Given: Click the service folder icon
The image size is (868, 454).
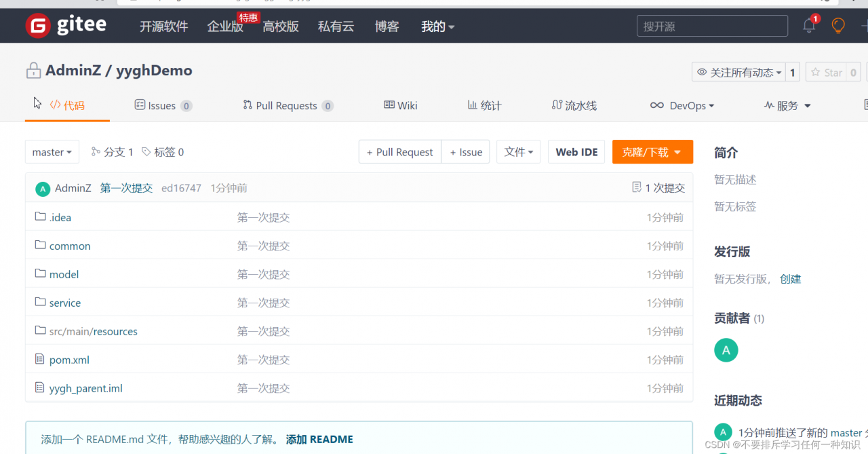Looking at the screenshot, I should pos(40,302).
